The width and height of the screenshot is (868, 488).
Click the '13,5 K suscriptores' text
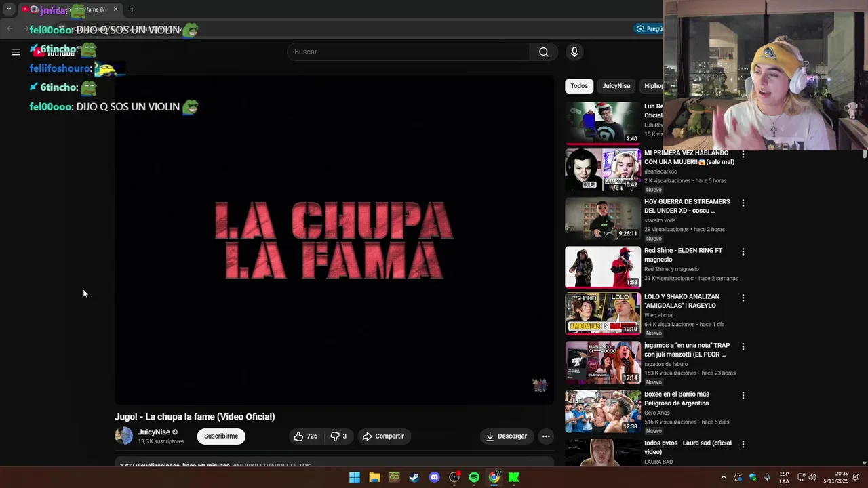[161, 441]
